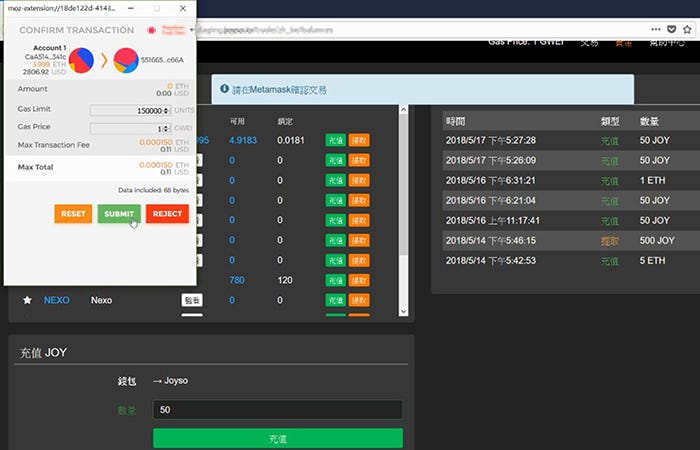Screen dimensions: 700x450
Task: Select the 2018/5/14 下午5:46:15 history row
Action: pyautogui.click(x=571, y=241)
